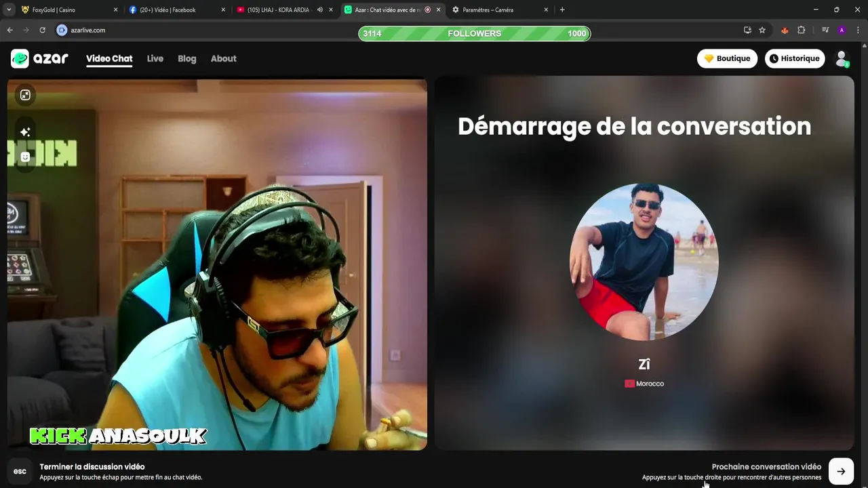
Task: Click the Terminer la discussion vidéo text
Action: pos(92,466)
